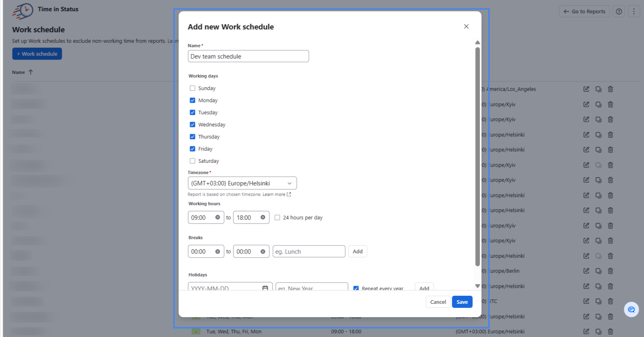Add the break entry
Viewport: 644px width, 337px height.
coord(358,251)
